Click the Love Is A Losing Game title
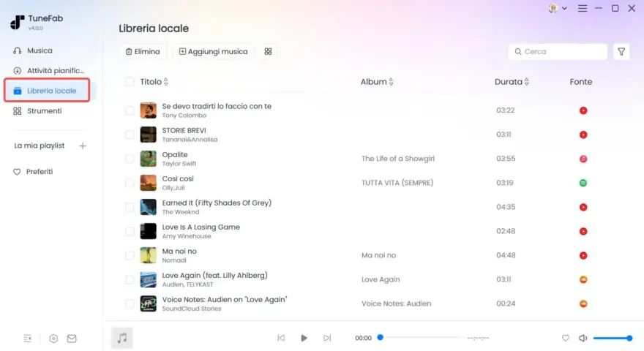644x351 pixels. coord(201,227)
